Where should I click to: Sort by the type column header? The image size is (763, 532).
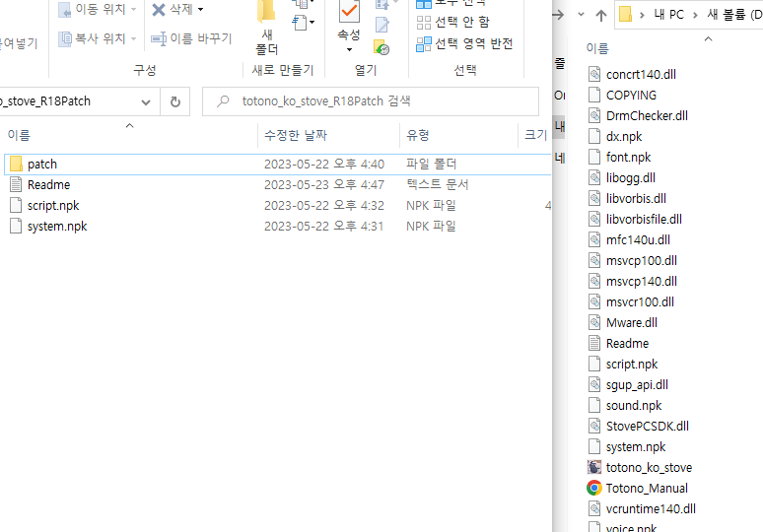[x=417, y=135]
